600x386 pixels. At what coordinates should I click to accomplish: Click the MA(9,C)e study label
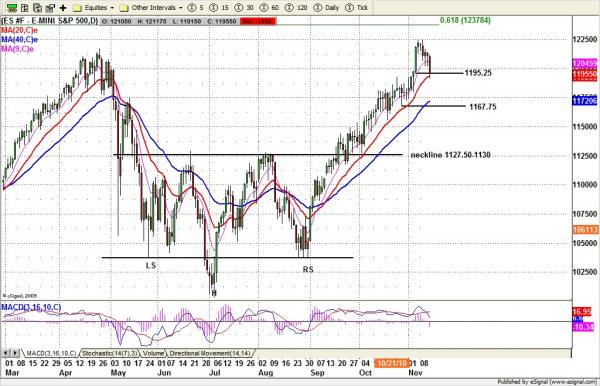click(17, 49)
